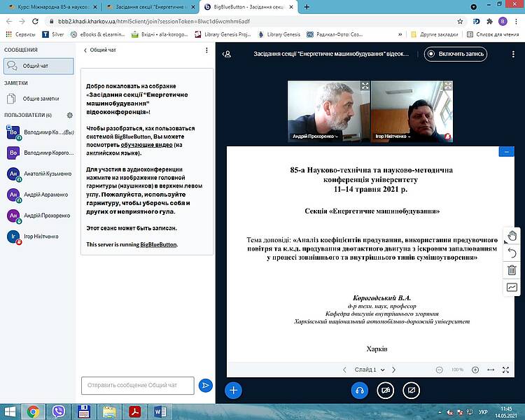
Task: Click the Включить запись record button
Action: tap(456, 54)
